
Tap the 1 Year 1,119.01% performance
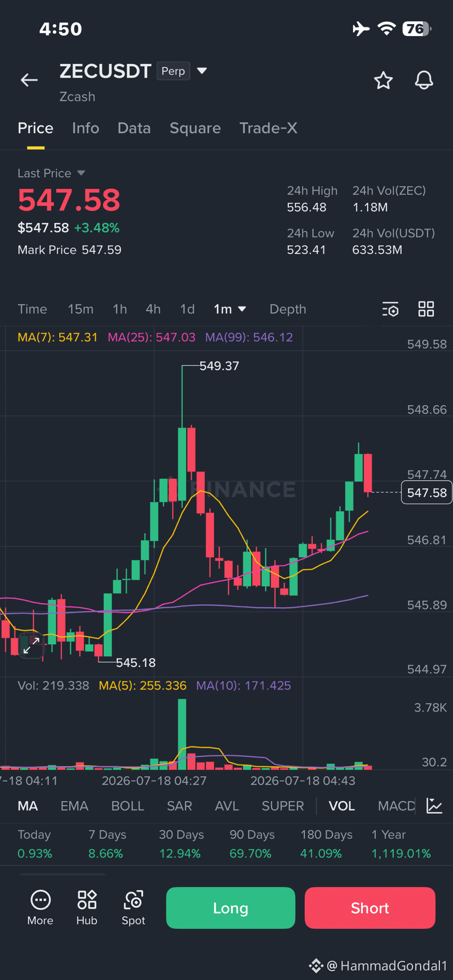pos(401,844)
